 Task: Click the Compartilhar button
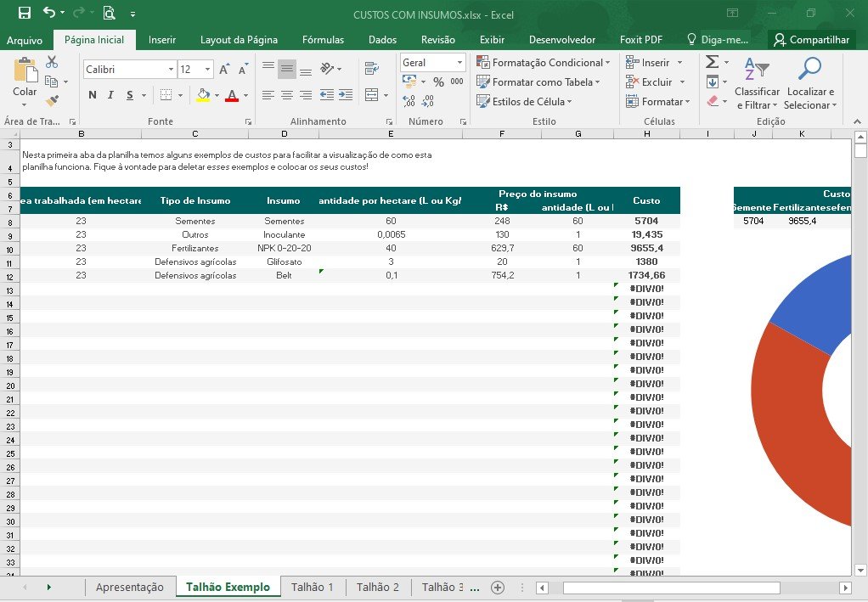[812, 40]
